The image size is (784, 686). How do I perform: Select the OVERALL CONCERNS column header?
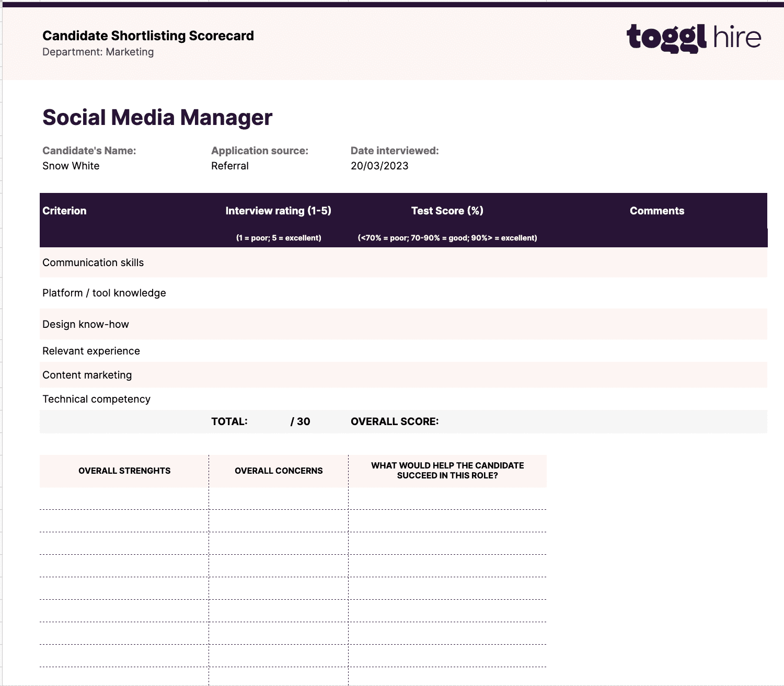coord(278,471)
